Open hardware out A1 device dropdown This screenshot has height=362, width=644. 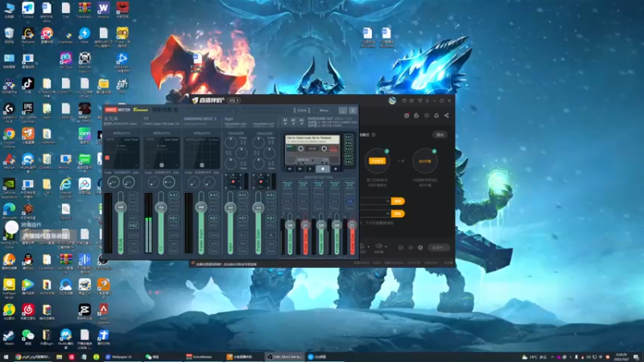285,121
